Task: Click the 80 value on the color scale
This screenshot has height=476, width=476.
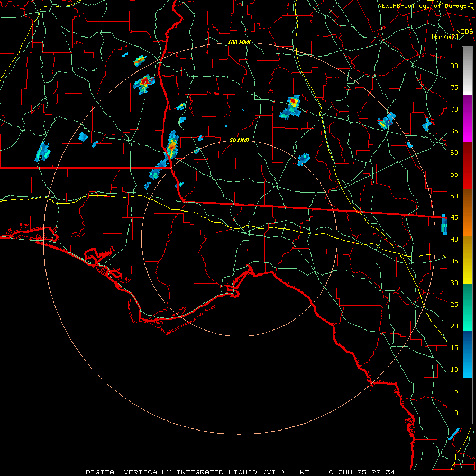Action: (x=454, y=66)
